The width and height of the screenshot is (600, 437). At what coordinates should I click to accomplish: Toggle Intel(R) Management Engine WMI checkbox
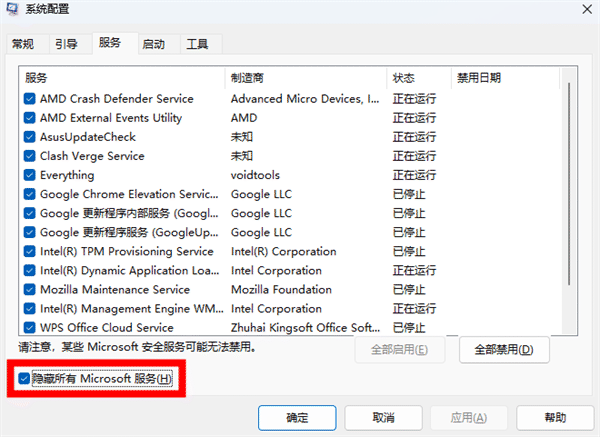tap(29, 309)
